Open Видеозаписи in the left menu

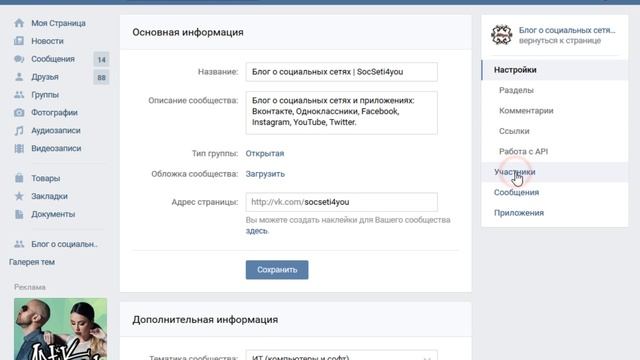coord(56,149)
